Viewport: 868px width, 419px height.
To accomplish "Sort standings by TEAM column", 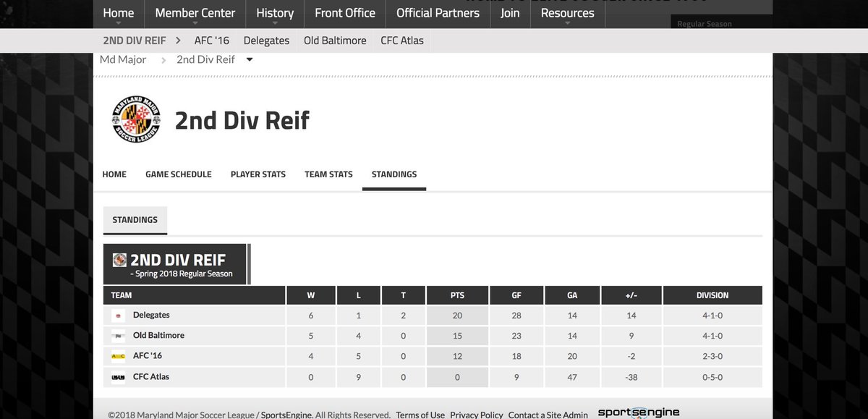I will click(x=192, y=295).
